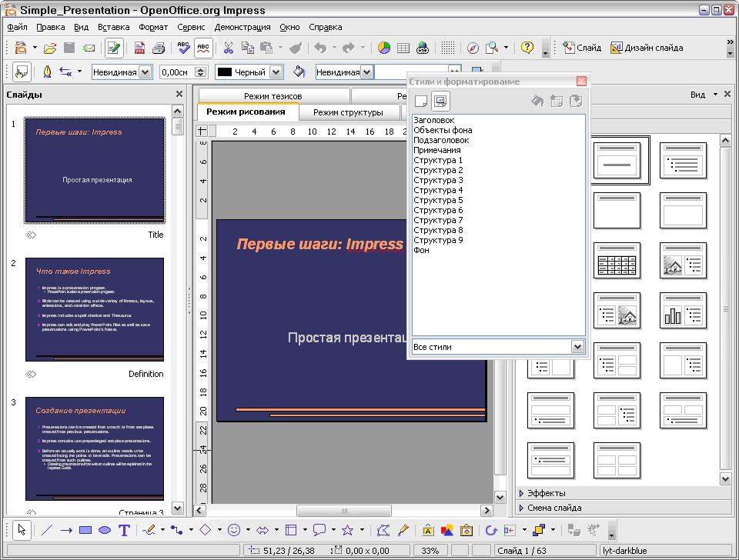The height and width of the screenshot is (560, 739).
Task: Toggle the Edit File mode button
Action: 114,48
